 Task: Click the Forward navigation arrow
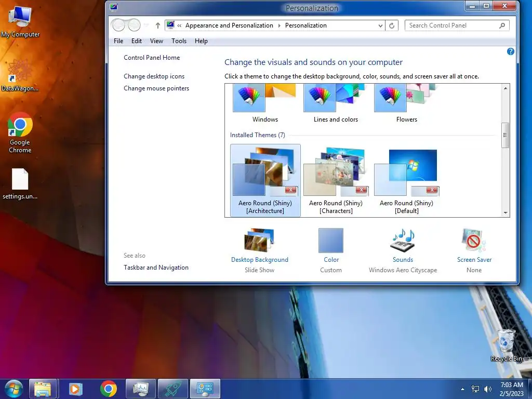[134, 25]
